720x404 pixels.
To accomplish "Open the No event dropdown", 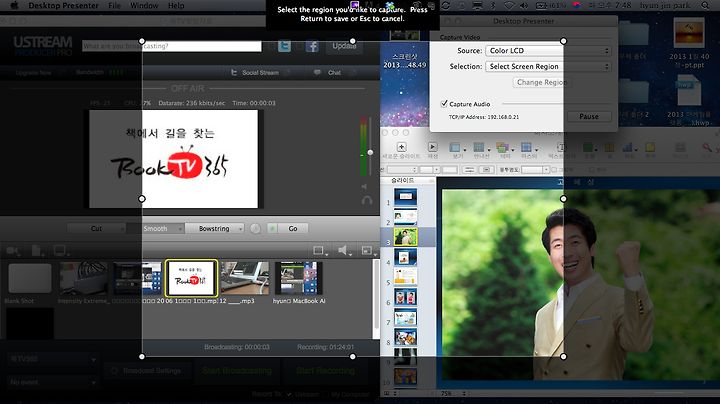I will point(53,382).
